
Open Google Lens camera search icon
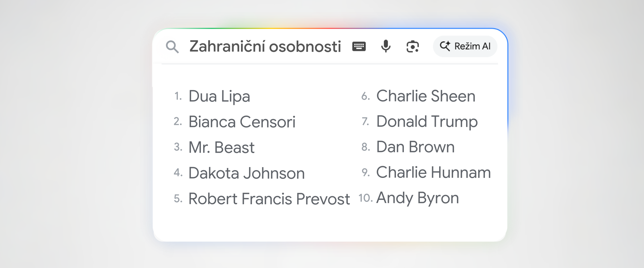tap(412, 47)
